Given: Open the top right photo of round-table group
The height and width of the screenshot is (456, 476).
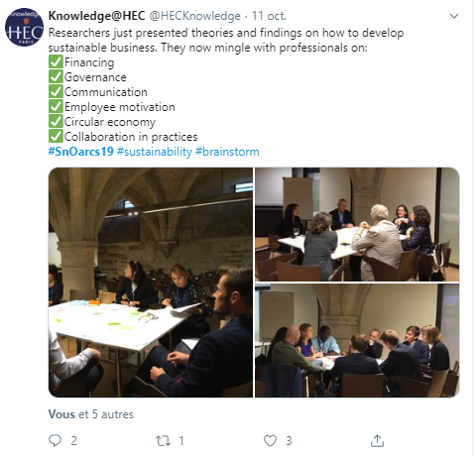Looking at the screenshot, I should pyautogui.click(x=357, y=224).
